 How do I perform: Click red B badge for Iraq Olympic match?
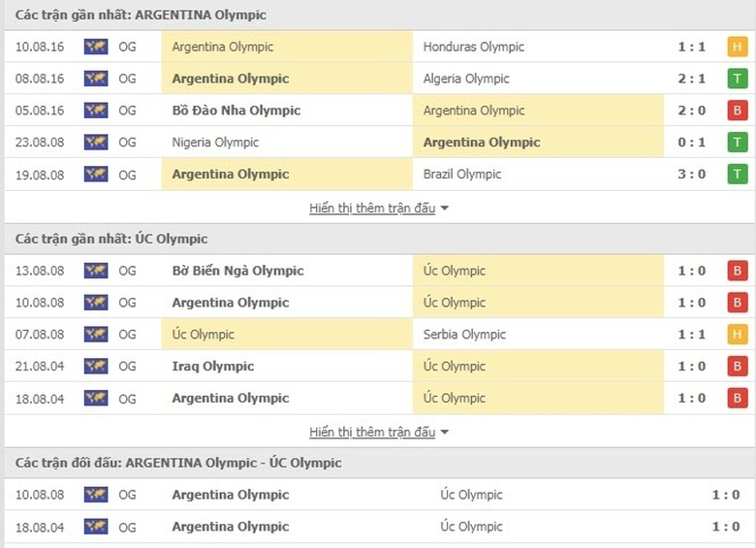pos(738,367)
